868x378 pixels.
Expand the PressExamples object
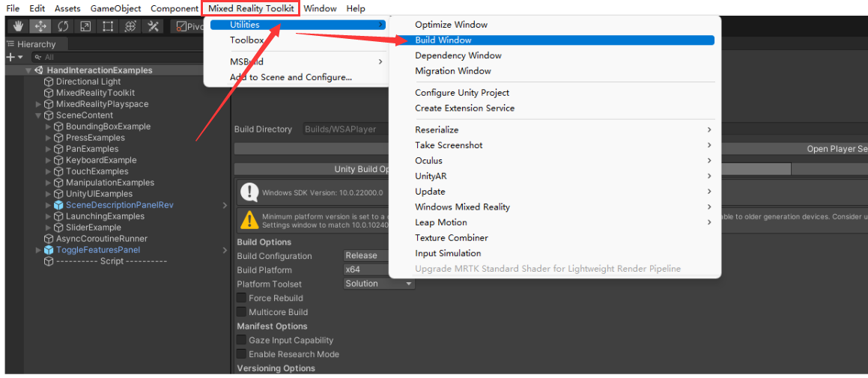click(x=48, y=138)
